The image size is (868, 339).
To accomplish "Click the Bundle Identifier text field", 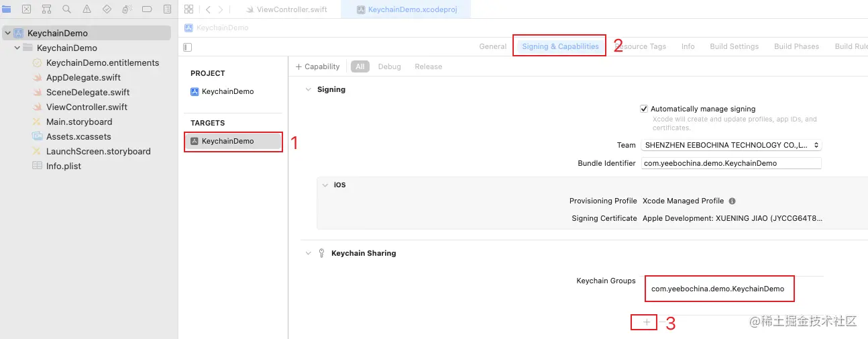I will tap(731, 163).
